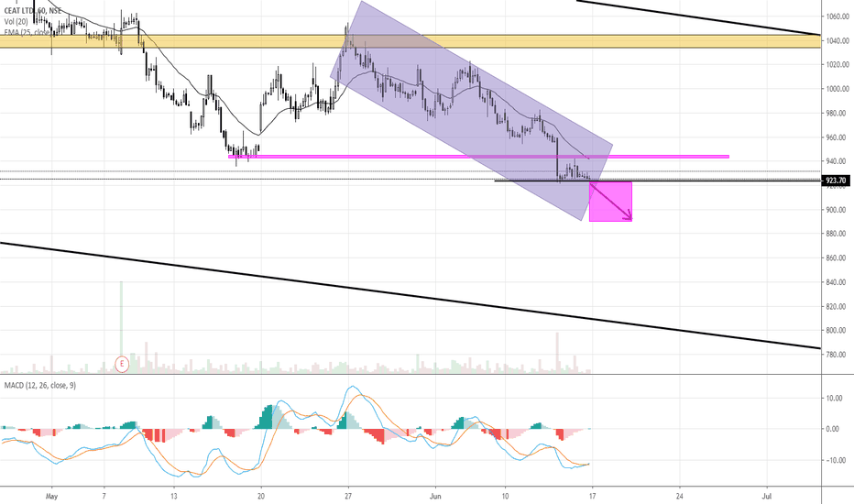Select the Vol (20) indicator label

tap(16, 22)
